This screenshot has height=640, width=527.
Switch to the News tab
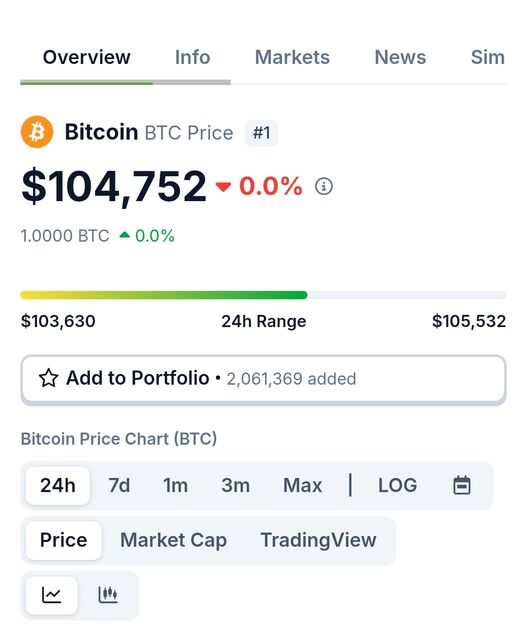pyautogui.click(x=400, y=57)
